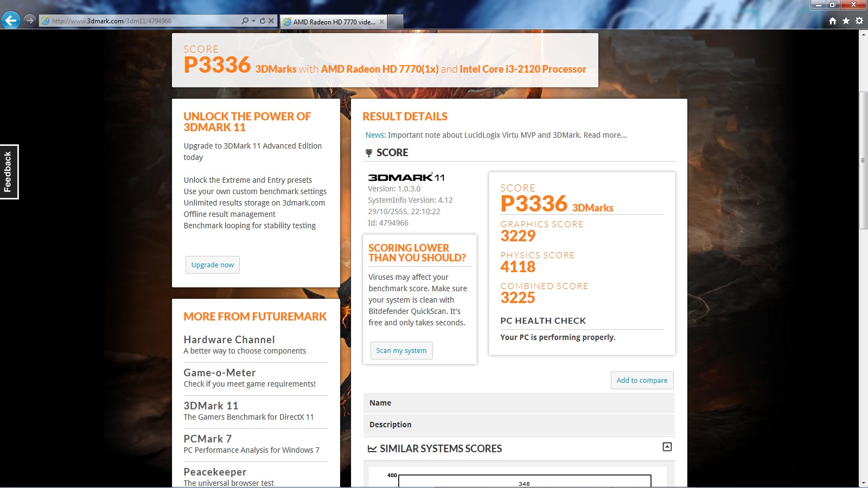
Task: Click the Intel Core i3-2120 Processor text
Action: tap(523, 69)
